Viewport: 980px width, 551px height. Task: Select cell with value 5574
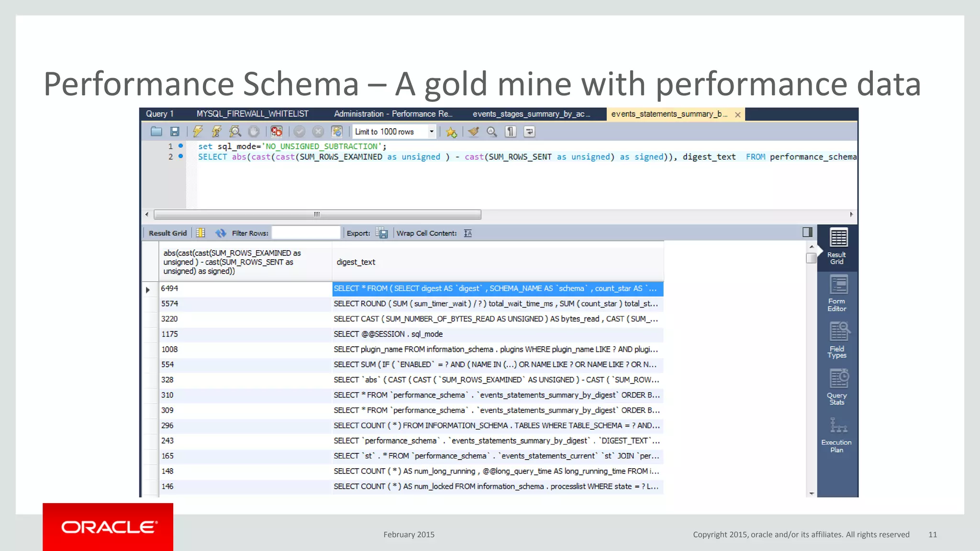click(245, 304)
